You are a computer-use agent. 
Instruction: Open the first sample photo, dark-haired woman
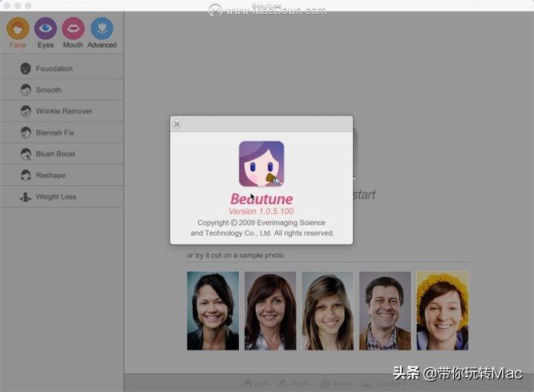tap(213, 310)
